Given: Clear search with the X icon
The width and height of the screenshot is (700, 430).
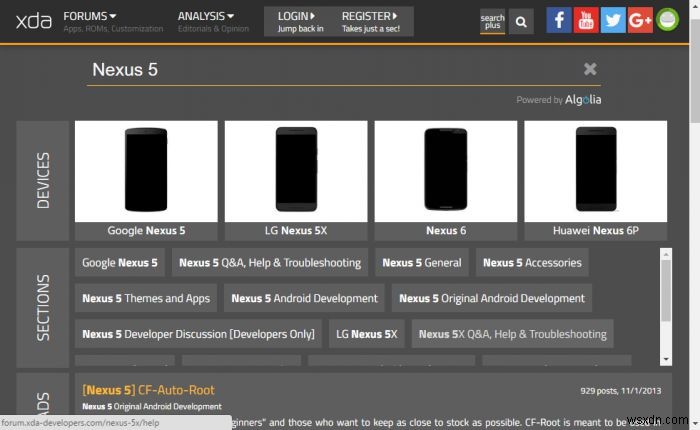Looking at the screenshot, I should [x=590, y=69].
